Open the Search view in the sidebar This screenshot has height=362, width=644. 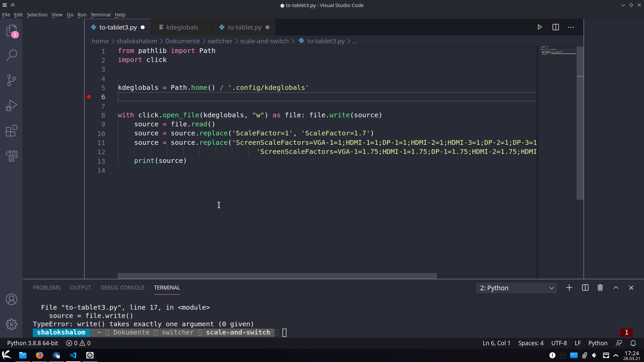pos(12,55)
